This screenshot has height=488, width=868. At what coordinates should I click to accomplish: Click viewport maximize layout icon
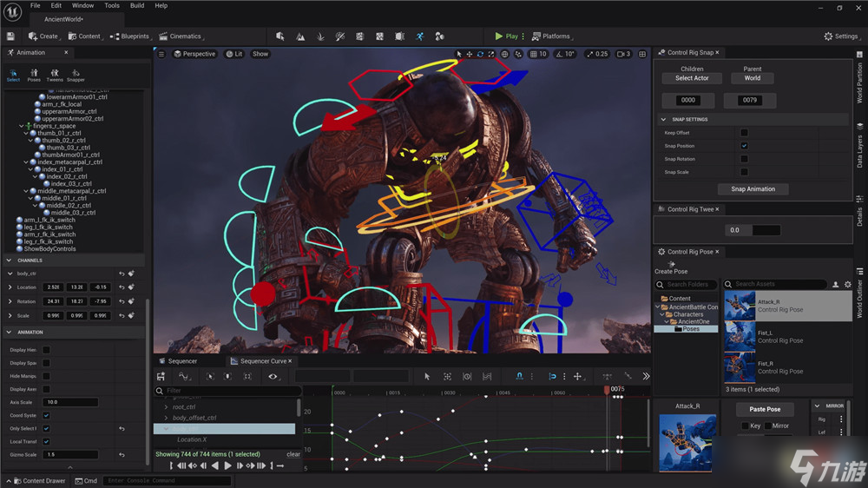coord(642,54)
